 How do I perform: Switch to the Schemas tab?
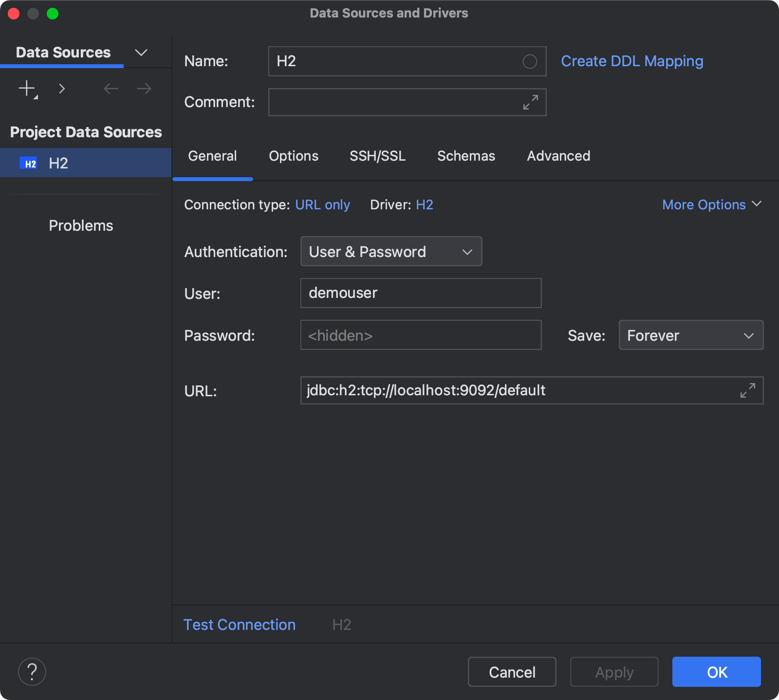pyautogui.click(x=466, y=156)
